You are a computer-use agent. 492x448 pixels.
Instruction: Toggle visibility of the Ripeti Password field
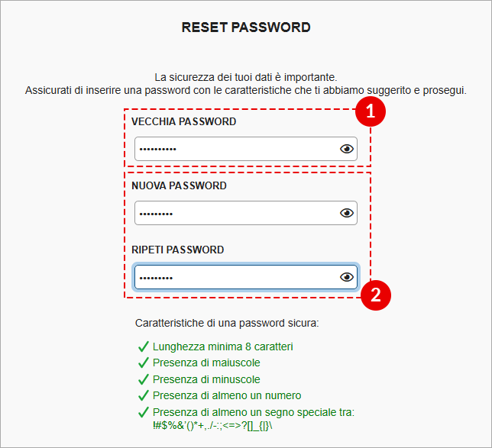click(x=347, y=277)
